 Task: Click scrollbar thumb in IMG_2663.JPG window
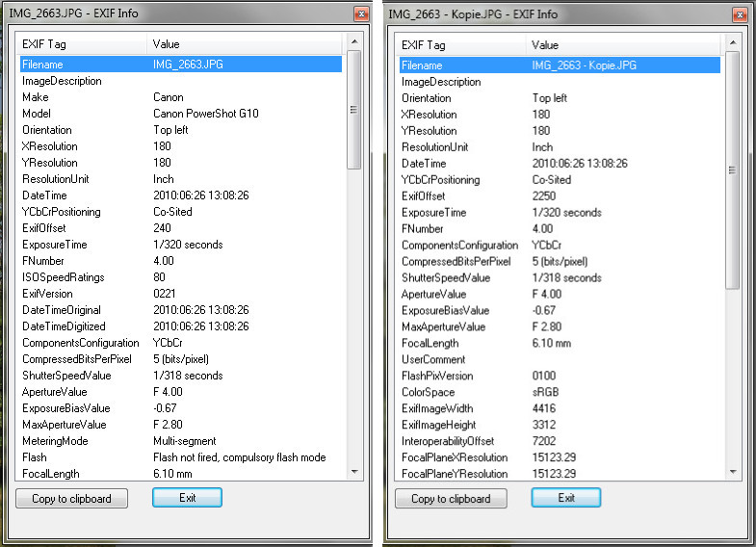coord(354,110)
